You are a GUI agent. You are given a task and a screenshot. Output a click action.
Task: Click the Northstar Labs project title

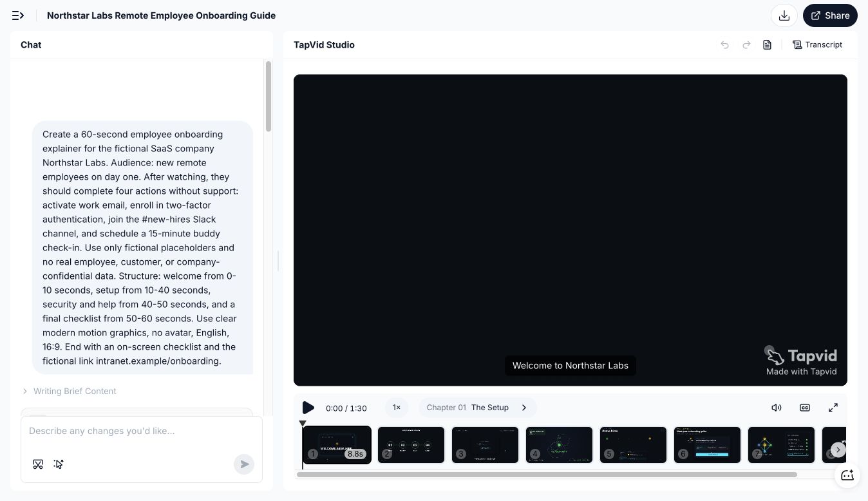point(161,15)
